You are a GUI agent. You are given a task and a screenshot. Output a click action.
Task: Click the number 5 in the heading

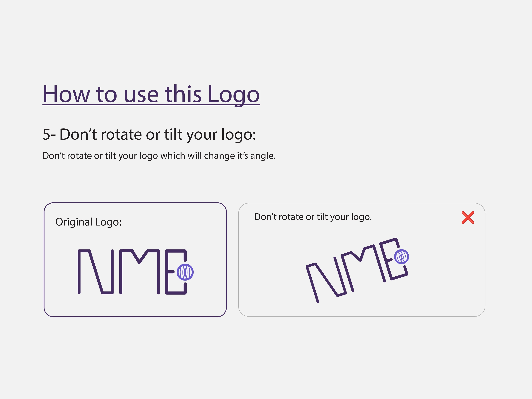[x=46, y=134]
